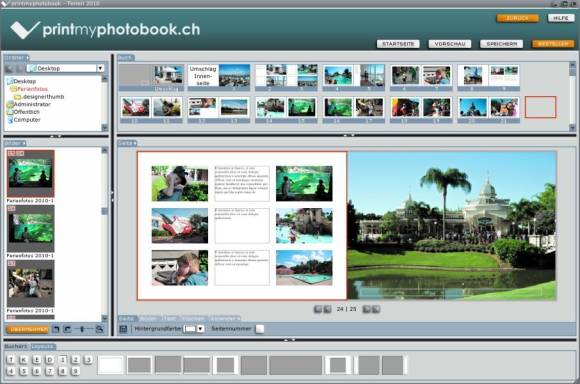Click the page properties icon left of Hintergrundfarbe
This screenshot has width=580, height=384.
pyautogui.click(x=123, y=329)
